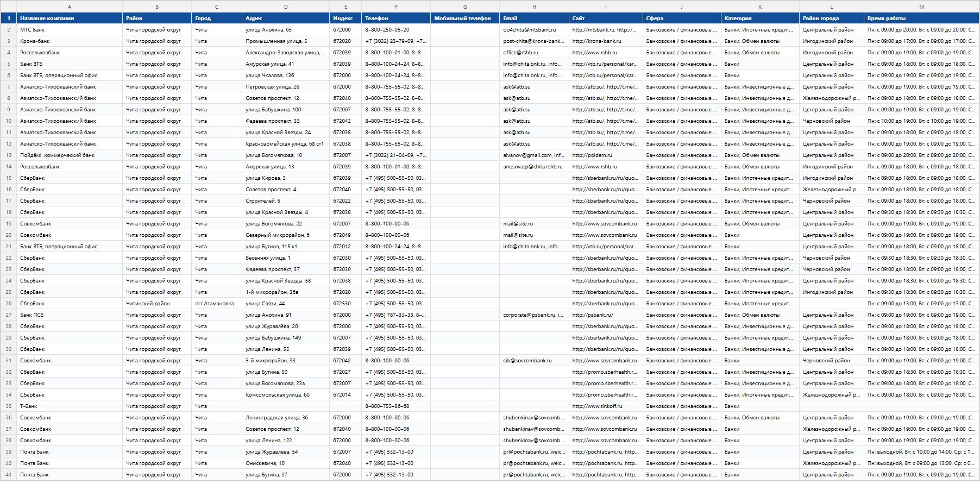The height and width of the screenshot is (490, 980).
Task: Select row number 35
Action: click(9, 406)
